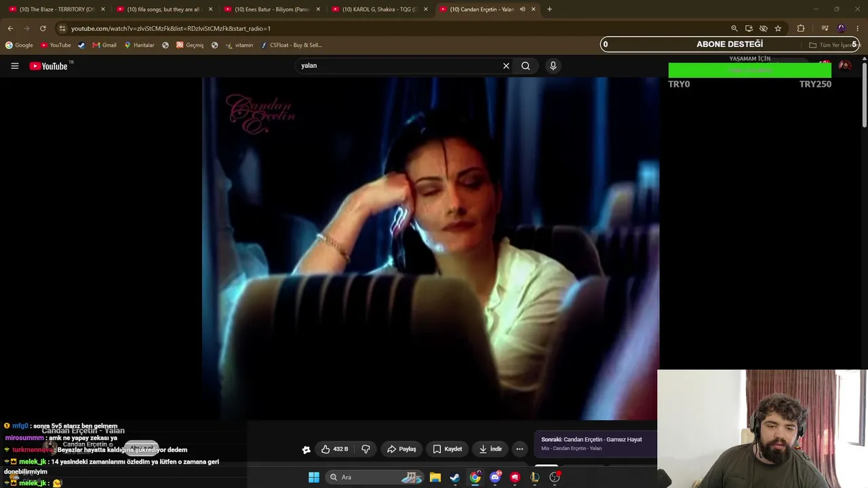
Task: Click the taskbar search box labeled Ara
Action: pyautogui.click(x=374, y=477)
